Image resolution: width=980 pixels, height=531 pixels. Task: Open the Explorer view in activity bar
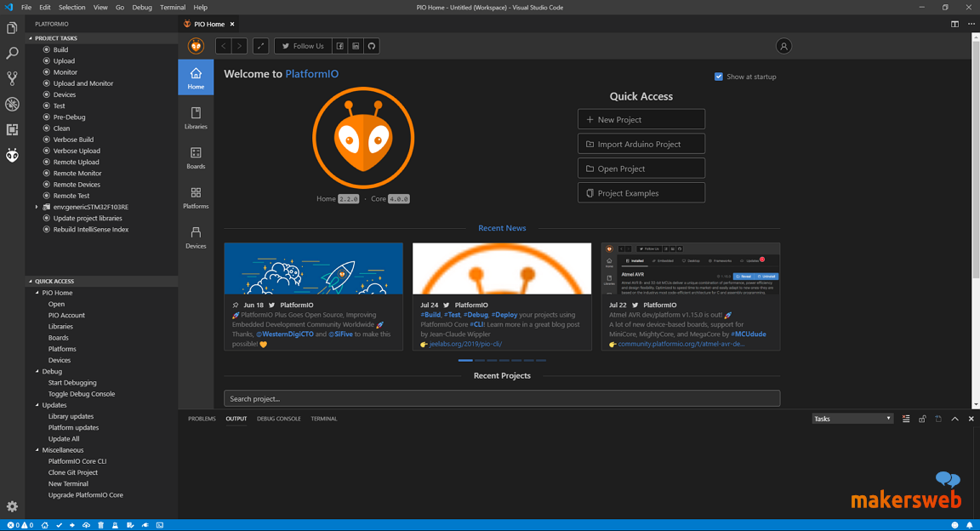click(x=12, y=28)
